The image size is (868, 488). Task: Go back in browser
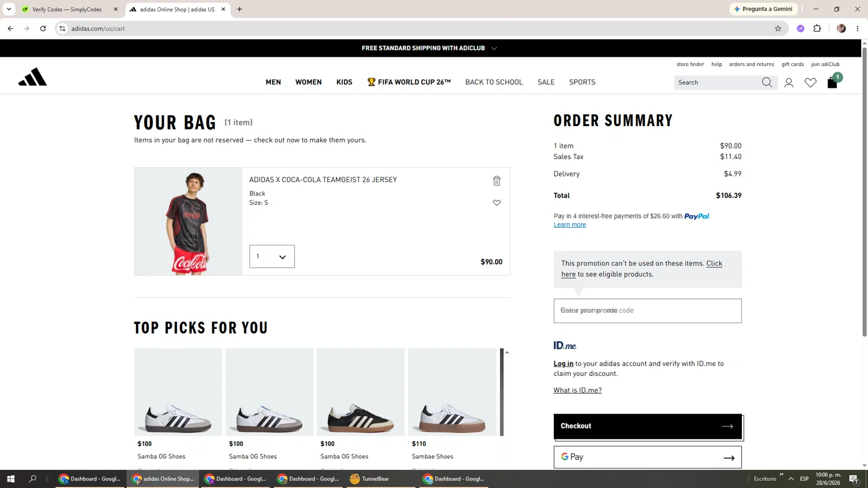coord(10,28)
